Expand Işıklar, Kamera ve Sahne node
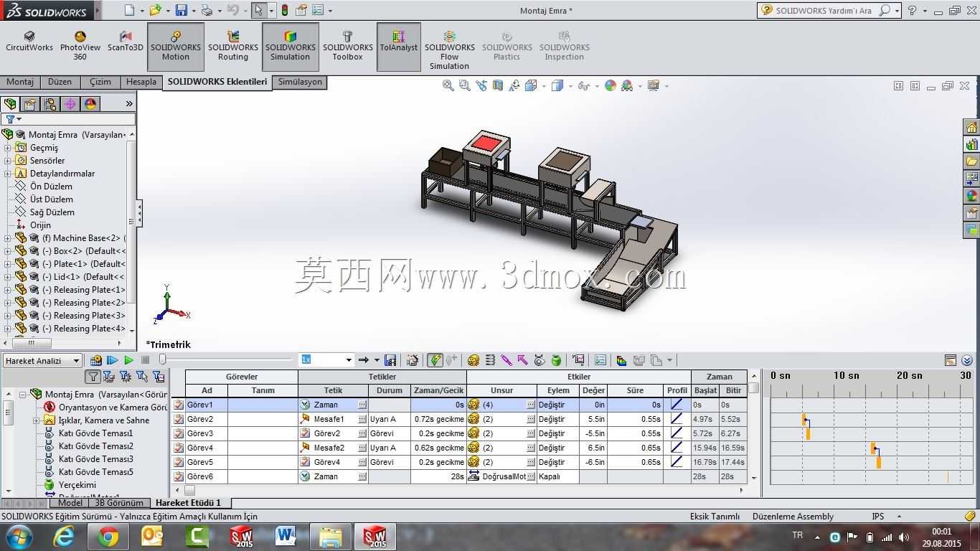This screenshot has height=551, width=980. [x=37, y=420]
